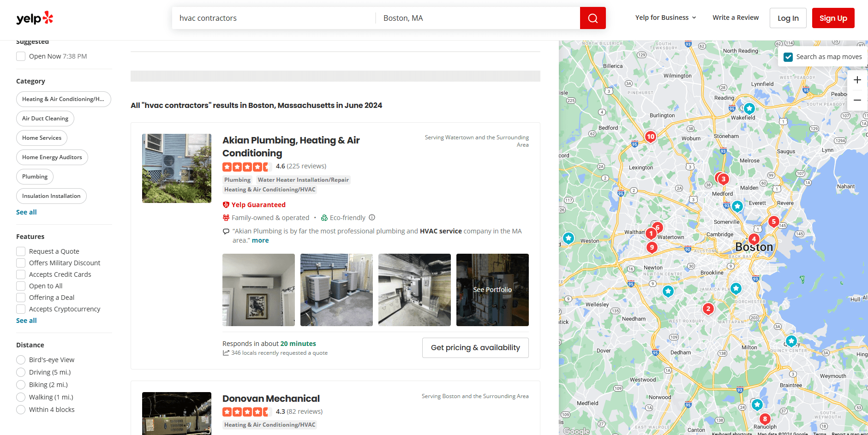Zoom in on the map with the plus icon
Viewport: 868px width, 435px height.
click(x=857, y=79)
